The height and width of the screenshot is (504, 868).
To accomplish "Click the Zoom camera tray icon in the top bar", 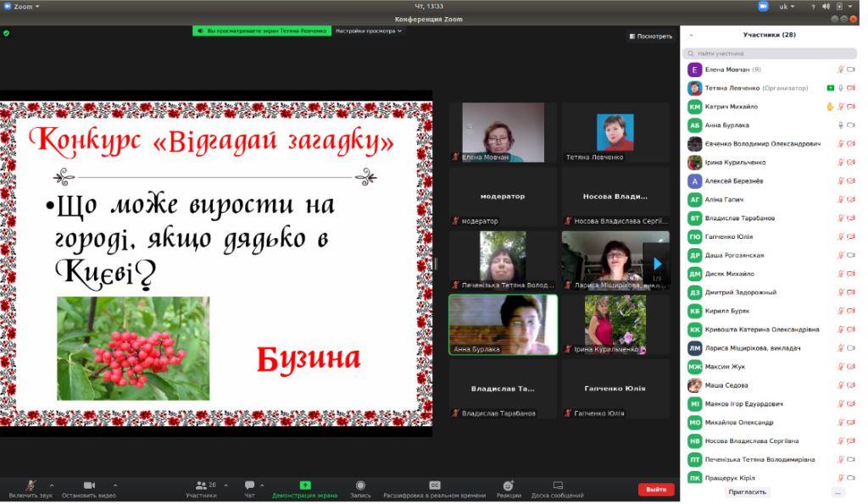I will tap(764, 6).
